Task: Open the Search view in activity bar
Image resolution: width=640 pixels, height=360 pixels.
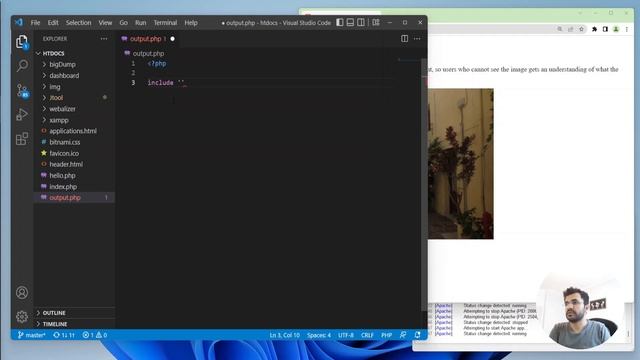Action: pyautogui.click(x=22, y=65)
